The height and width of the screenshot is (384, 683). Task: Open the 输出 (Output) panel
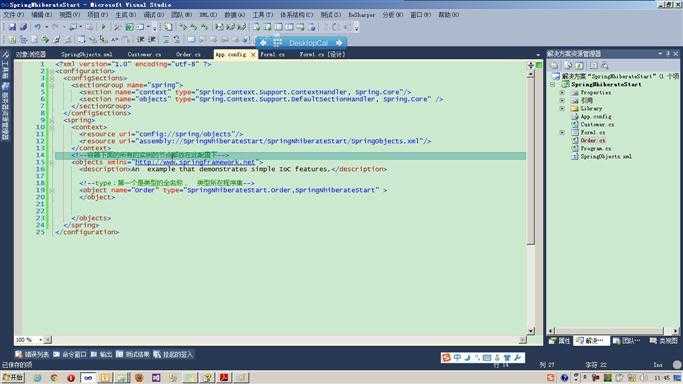coord(101,355)
